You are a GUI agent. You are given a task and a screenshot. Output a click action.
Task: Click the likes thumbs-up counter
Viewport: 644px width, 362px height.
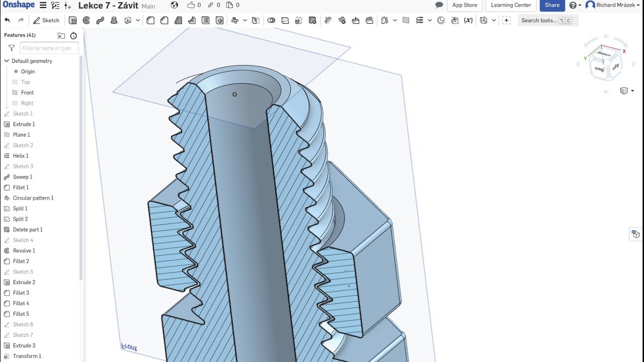(x=194, y=5)
